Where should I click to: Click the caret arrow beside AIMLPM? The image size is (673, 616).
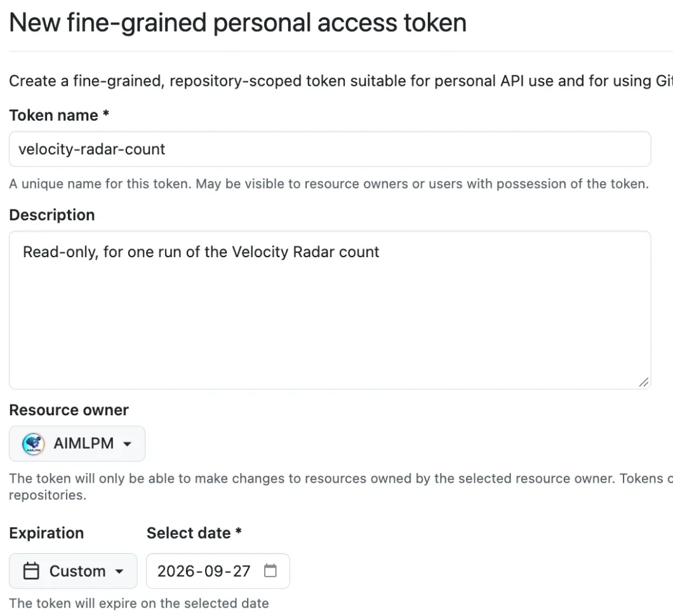click(127, 444)
